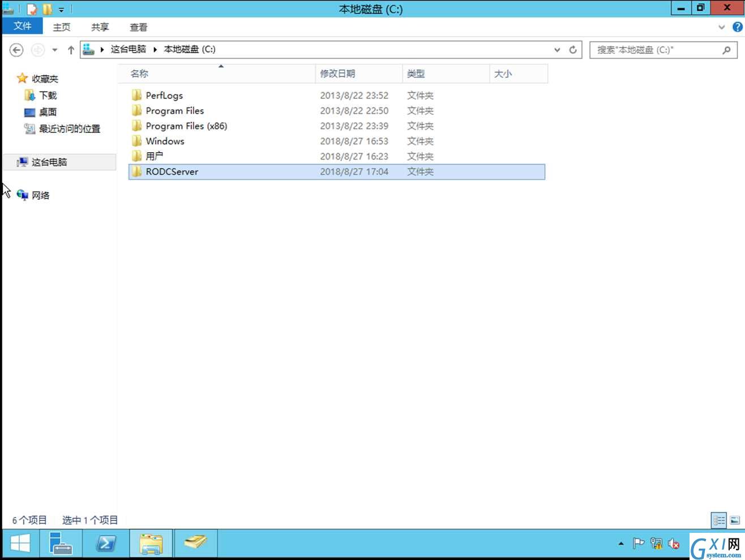
Task: Launch PowerShell from the taskbar
Action: (x=106, y=544)
